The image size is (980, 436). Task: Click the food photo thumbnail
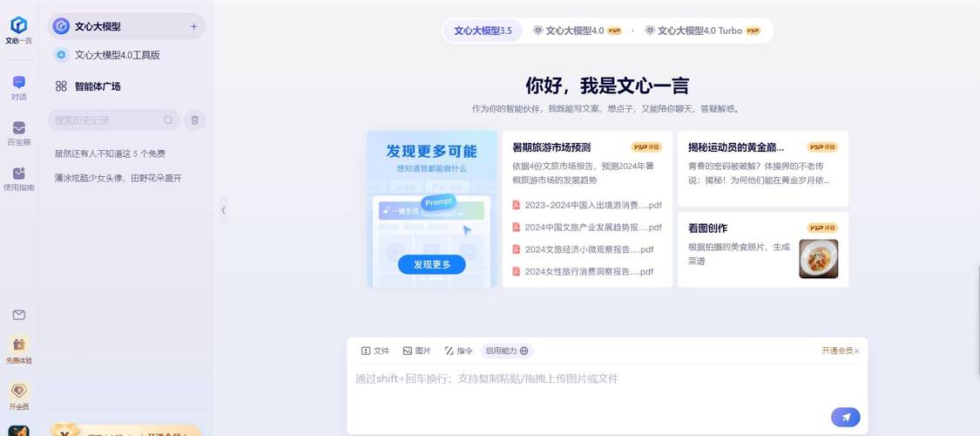click(819, 259)
